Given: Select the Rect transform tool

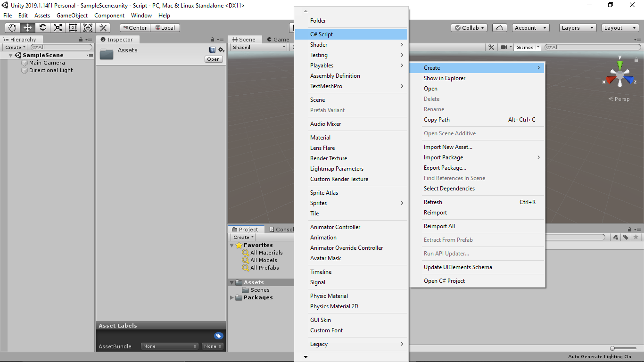Looking at the screenshot, I should pyautogui.click(x=73, y=28).
